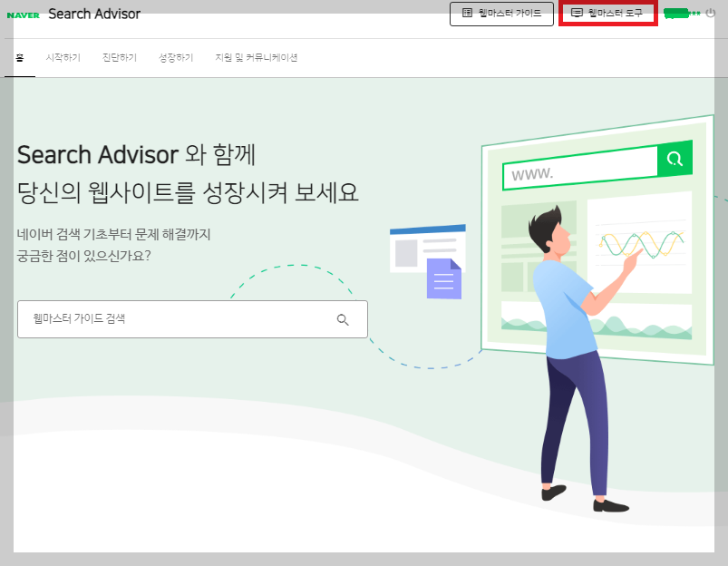Open the 웹마스터 가이드 button
The width and height of the screenshot is (728, 566).
click(x=501, y=14)
